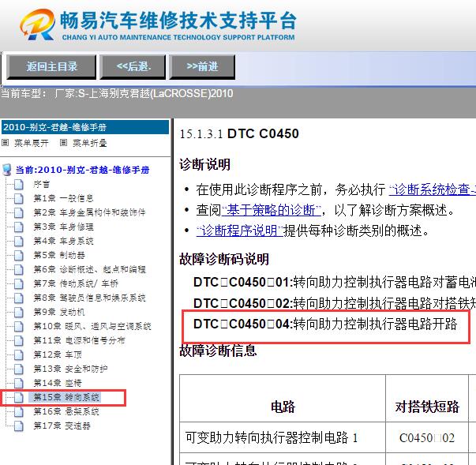Viewport: 476px width, 465px height.
Task: Click the page icon next to 第6章
Action: (19, 269)
